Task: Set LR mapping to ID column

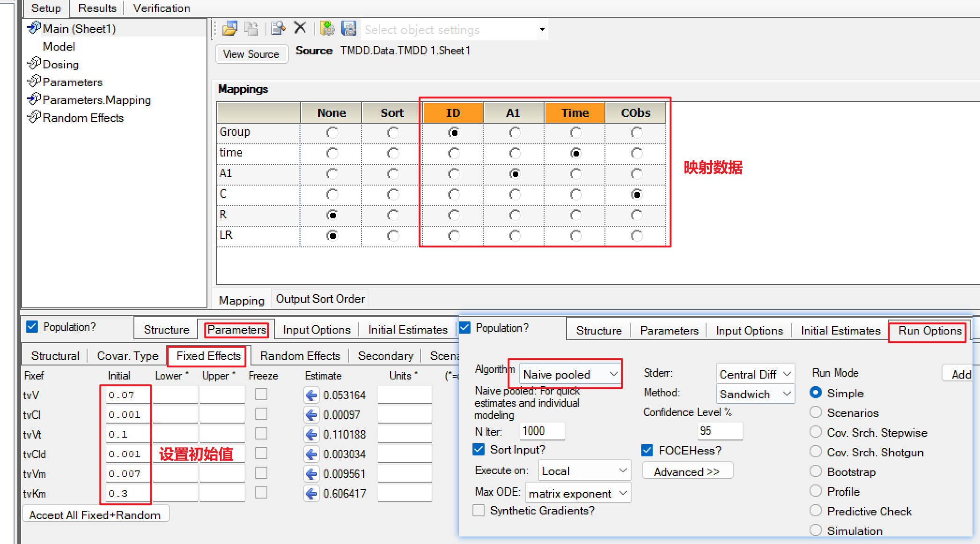Action: (x=454, y=236)
